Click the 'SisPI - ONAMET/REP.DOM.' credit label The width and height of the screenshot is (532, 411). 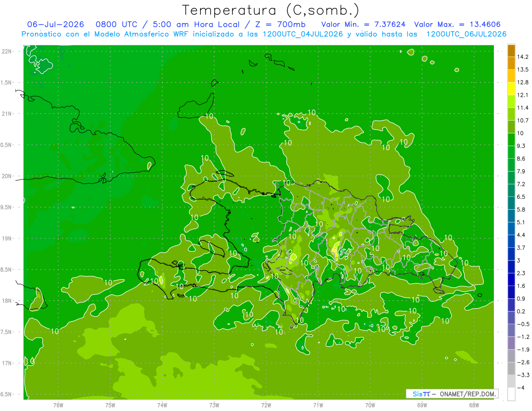[x=452, y=394]
